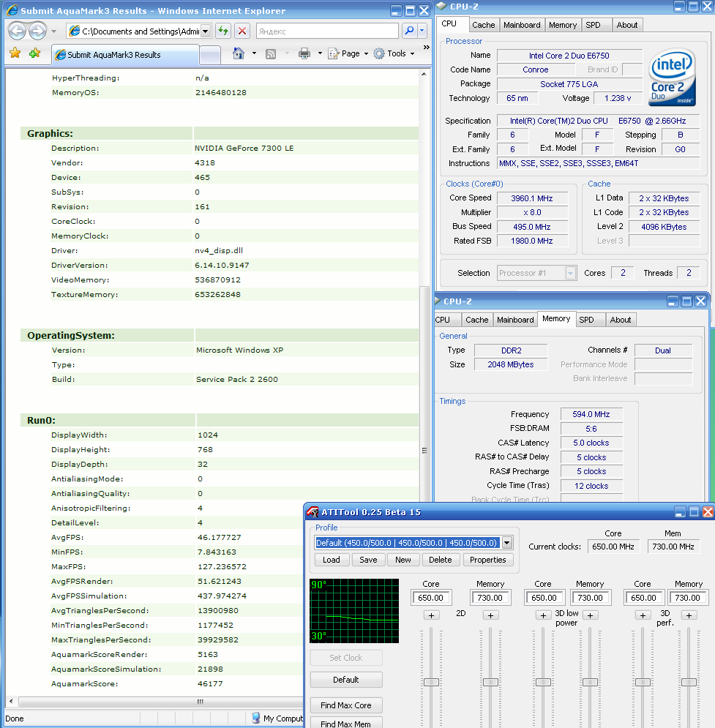The image size is (715, 728).
Task: Switch to Memory tab in top CPU-Z
Action: (x=563, y=25)
